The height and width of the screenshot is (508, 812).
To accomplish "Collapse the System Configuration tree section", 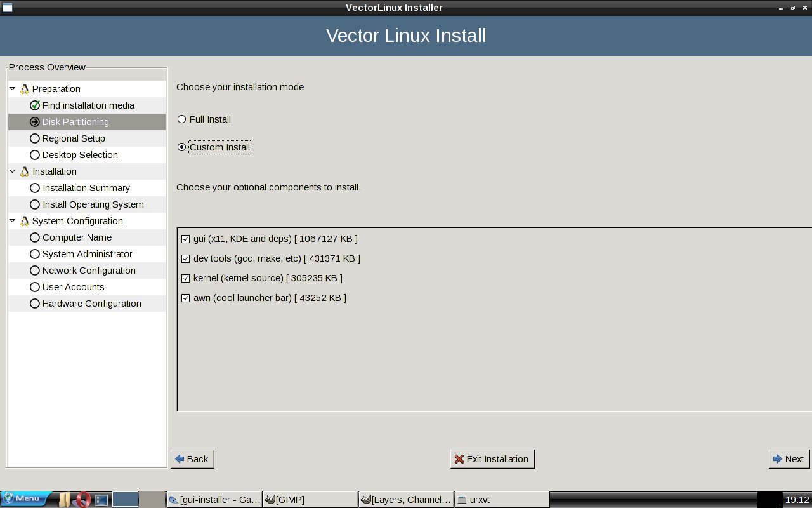I will [x=13, y=221].
